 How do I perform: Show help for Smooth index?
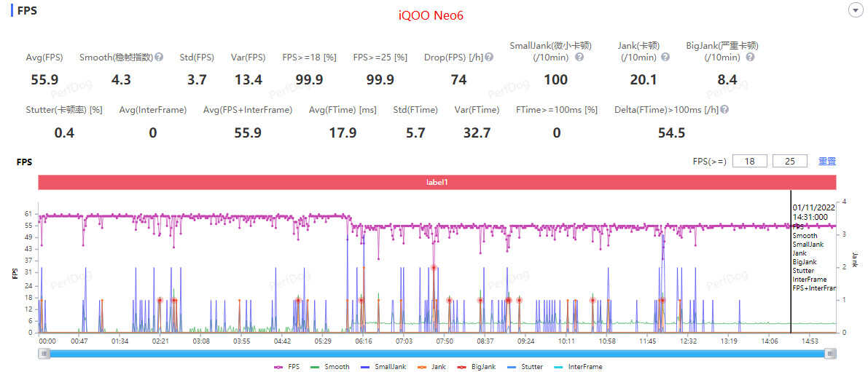click(159, 57)
